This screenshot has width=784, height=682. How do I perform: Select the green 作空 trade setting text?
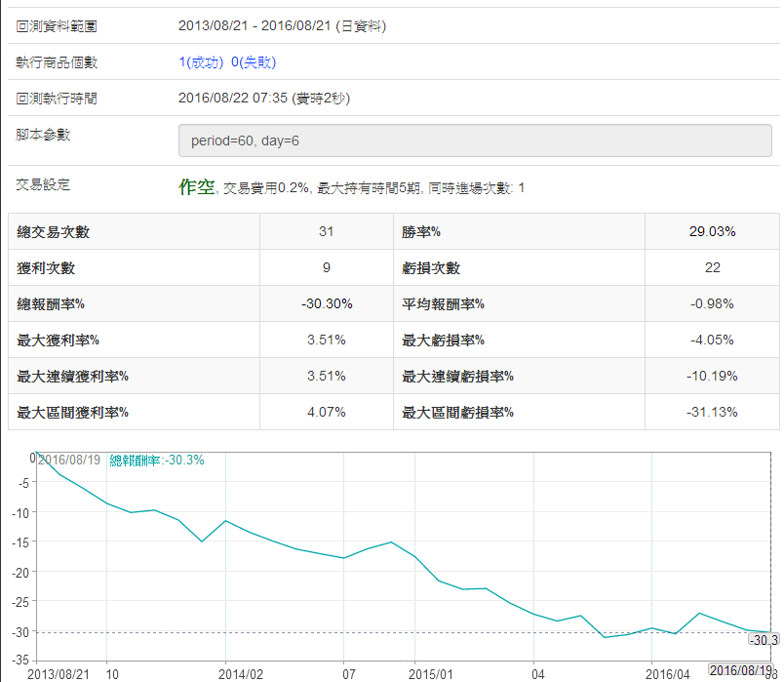[x=196, y=186]
